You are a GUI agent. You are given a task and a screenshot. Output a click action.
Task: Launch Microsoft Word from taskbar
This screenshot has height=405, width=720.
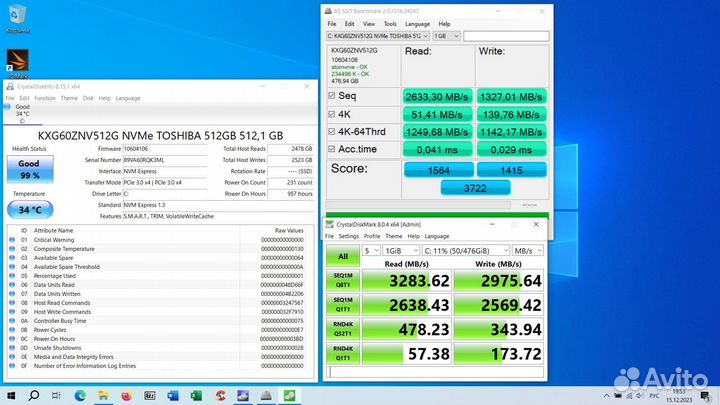pos(173,395)
